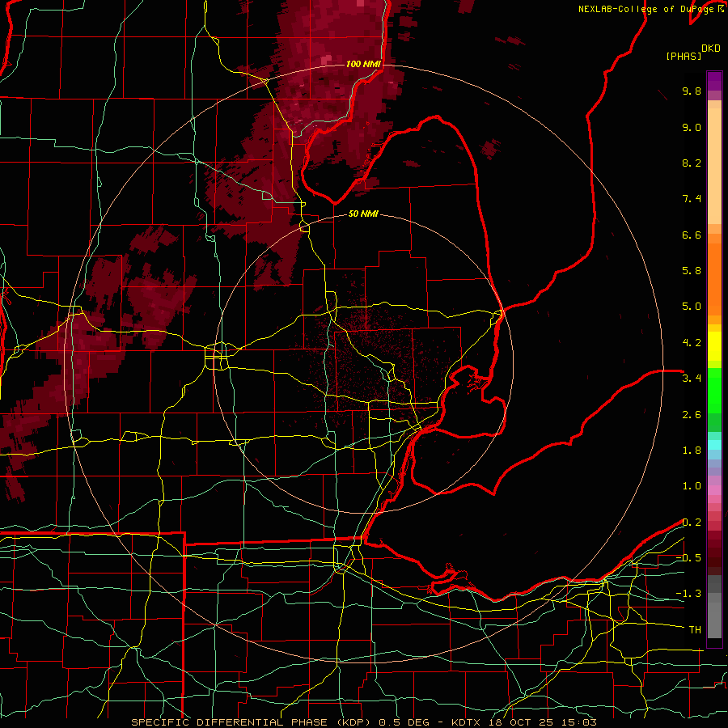This screenshot has height=728, width=728.
Task: Click the 9.0 value on the scale
Action: click(692, 127)
